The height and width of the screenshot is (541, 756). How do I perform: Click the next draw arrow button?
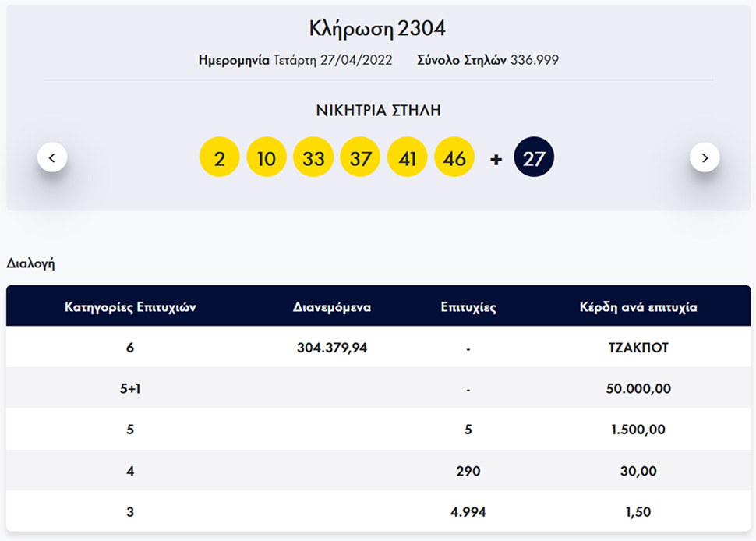pos(705,157)
